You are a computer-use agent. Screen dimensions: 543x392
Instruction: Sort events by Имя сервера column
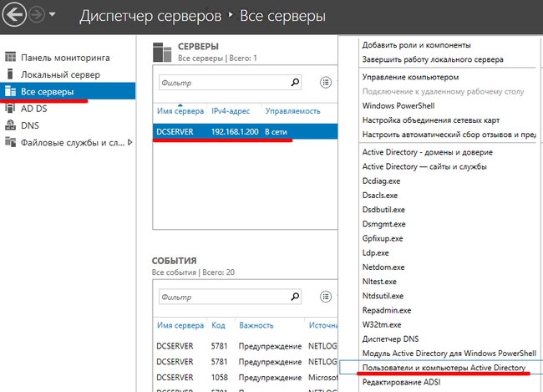(180, 325)
